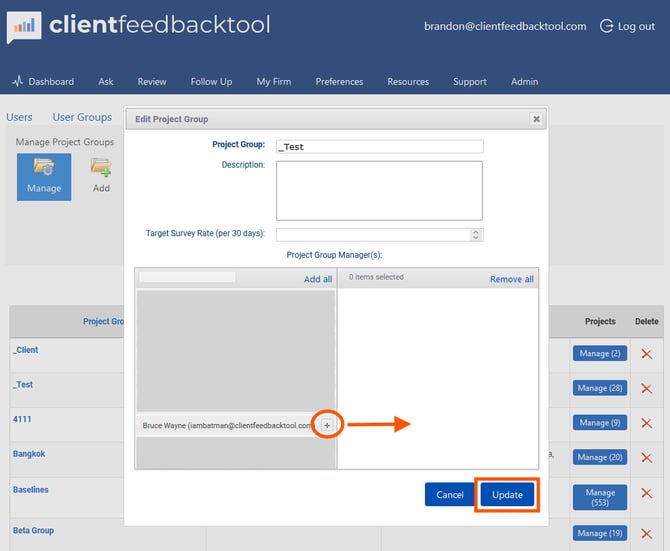The width and height of the screenshot is (670, 551).
Task: Click the clientfeedbacktool chart logo icon
Action: click(24, 27)
